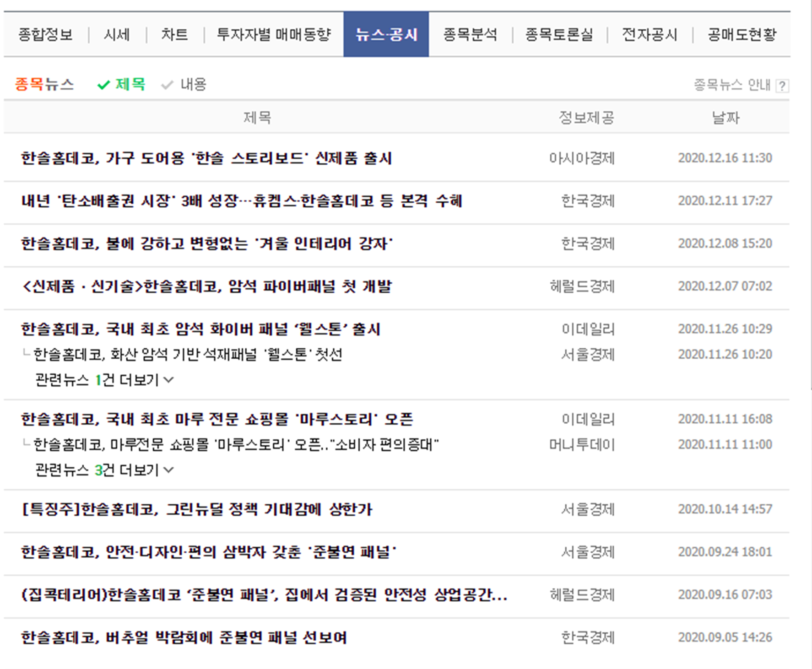Open article 마루 전문 쇼핑몰 '마루스토리' 오픈
Image resolution: width=812 pixels, height=669 pixels.
[217, 419]
